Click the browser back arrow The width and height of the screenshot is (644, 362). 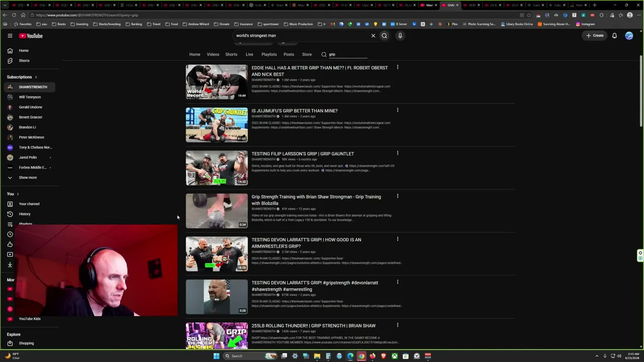pyautogui.click(x=5, y=15)
